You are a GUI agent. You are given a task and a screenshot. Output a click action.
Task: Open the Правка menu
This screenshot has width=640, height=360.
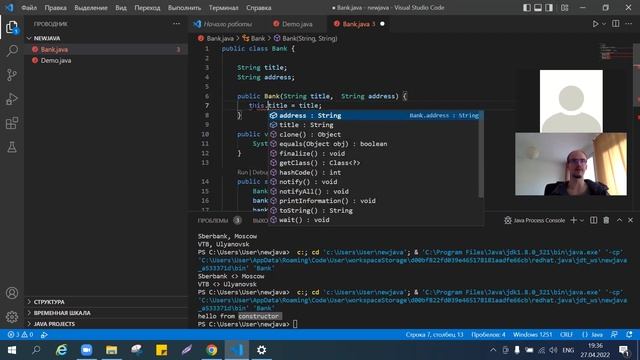tap(56, 7)
